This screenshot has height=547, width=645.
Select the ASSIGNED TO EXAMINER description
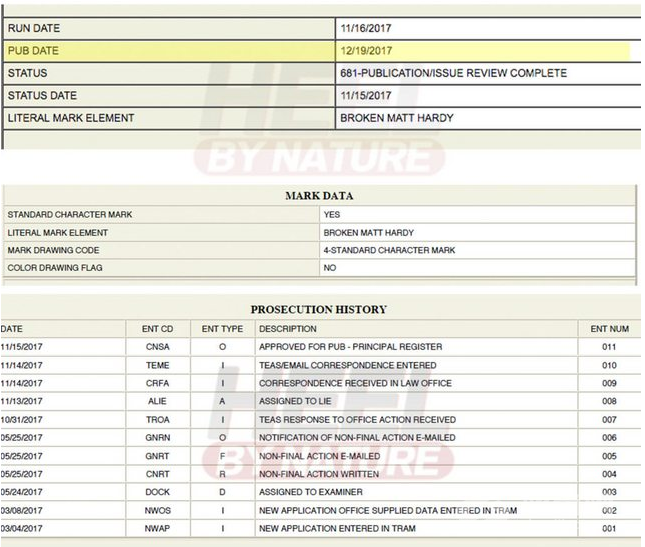tap(311, 492)
